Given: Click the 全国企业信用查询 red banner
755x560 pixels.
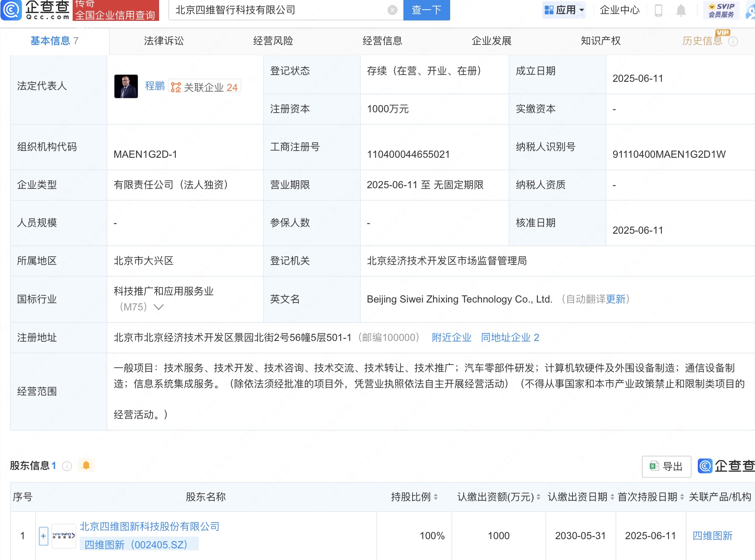Looking at the screenshot, I should coord(116,10).
